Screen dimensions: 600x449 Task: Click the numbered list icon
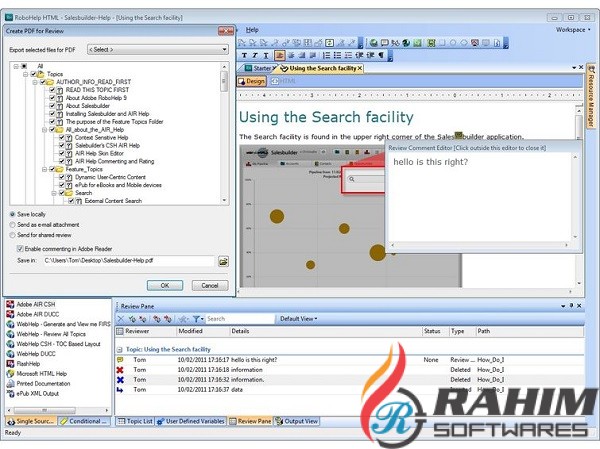(x=326, y=56)
